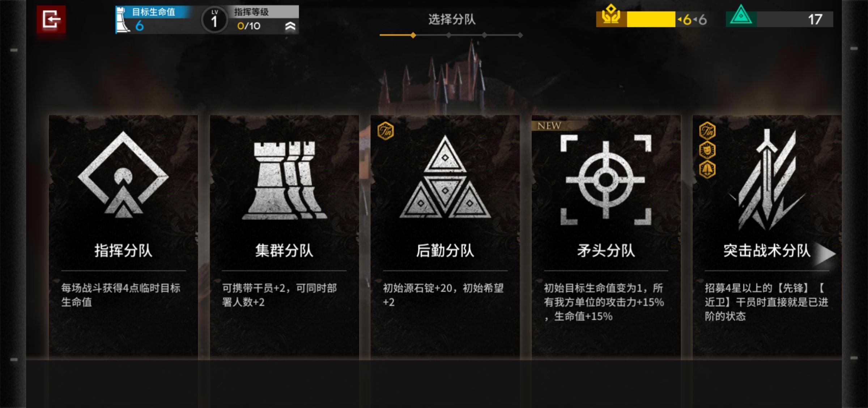Click the gold hope crown icon
The height and width of the screenshot is (408, 868).
[x=611, y=15]
